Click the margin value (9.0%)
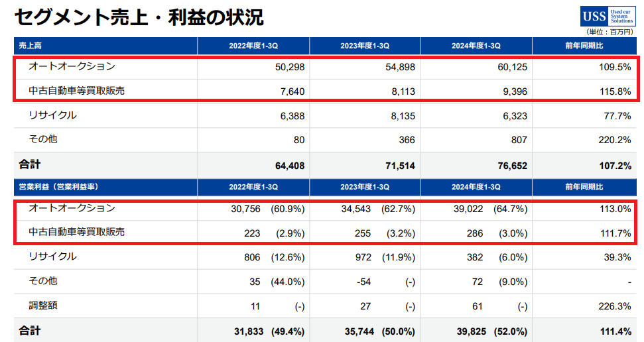 513,282
